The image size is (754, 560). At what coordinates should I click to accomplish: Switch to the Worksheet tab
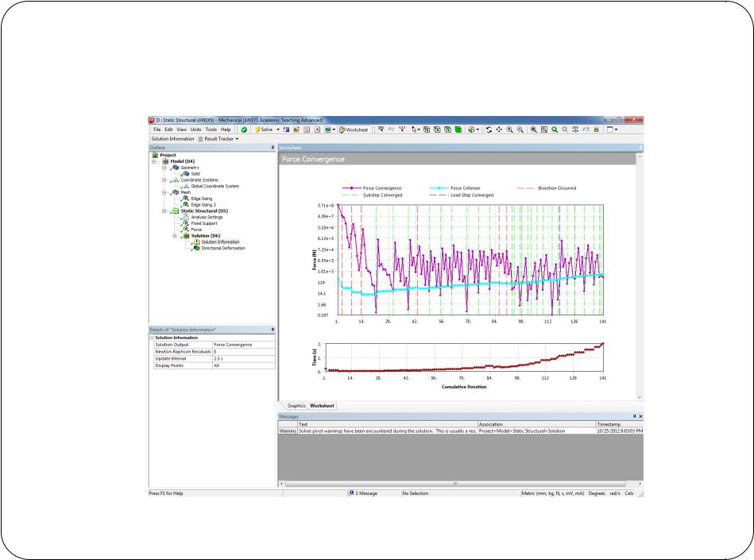322,406
